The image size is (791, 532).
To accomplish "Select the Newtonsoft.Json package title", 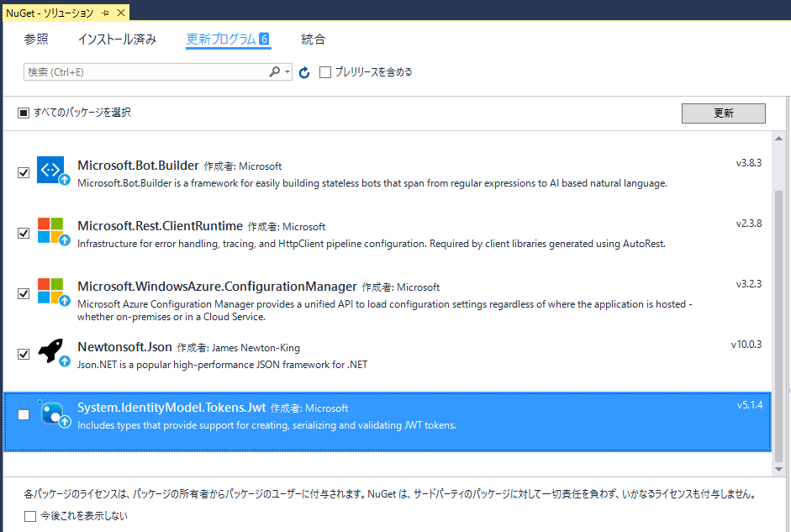I will tap(124, 347).
